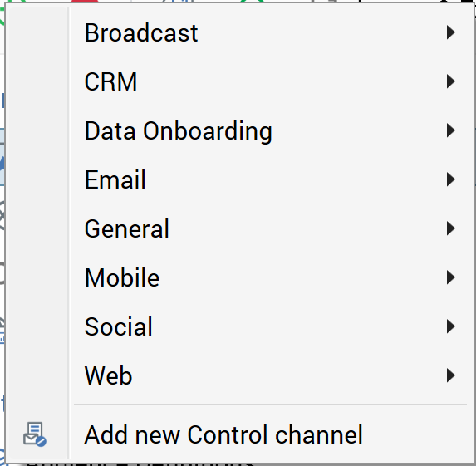Click the arrow next to Social
This screenshot has height=466, width=476.
[x=451, y=326]
